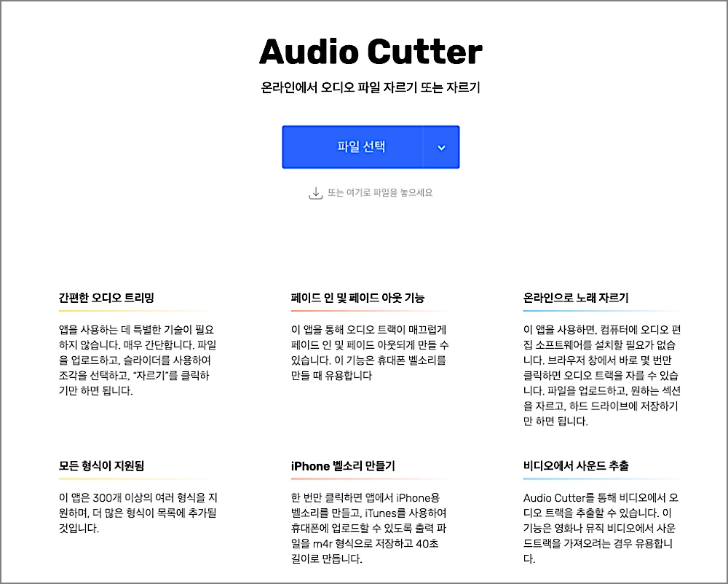Select the heading 비디오에서 사운드 추출
The image size is (728, 584).
[576, 465]
